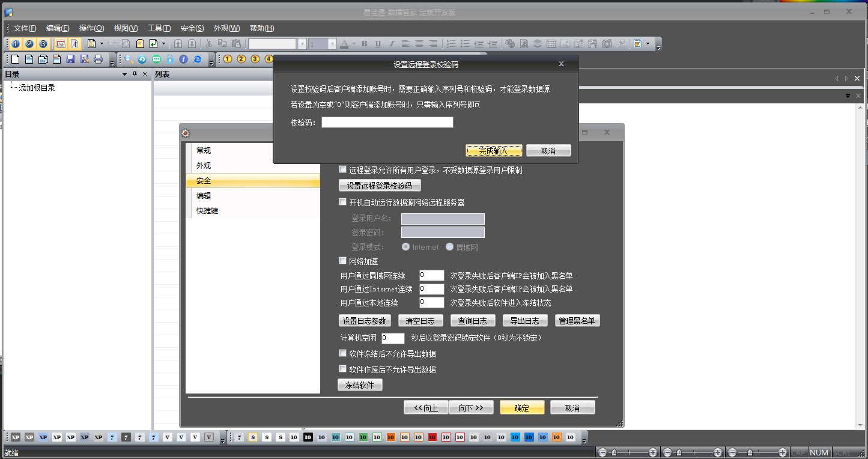Image resolution: width=868 pixels, height=459 pixels.
Task: Click the blank new document icon
Action: [15, 59]
